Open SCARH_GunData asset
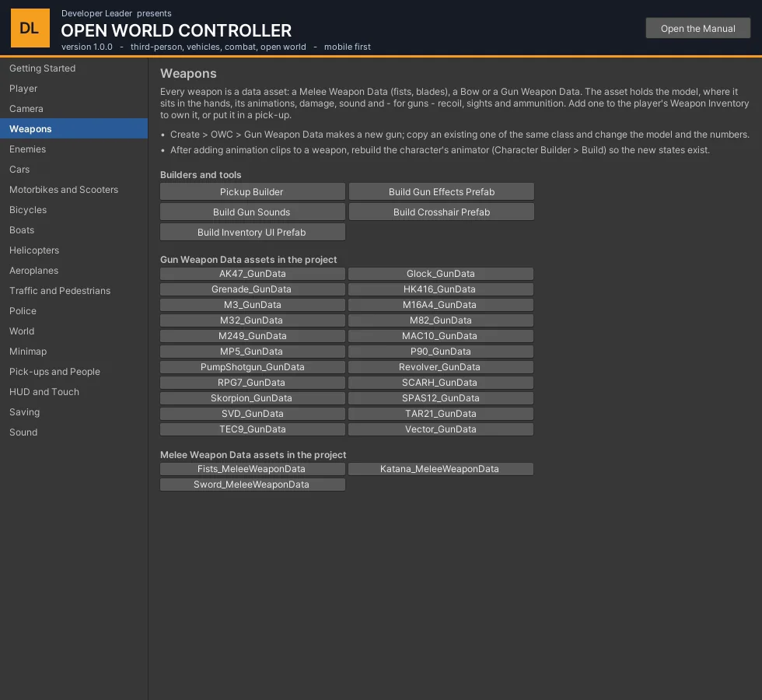The image size is (762, 700). [x=441, y=383]
